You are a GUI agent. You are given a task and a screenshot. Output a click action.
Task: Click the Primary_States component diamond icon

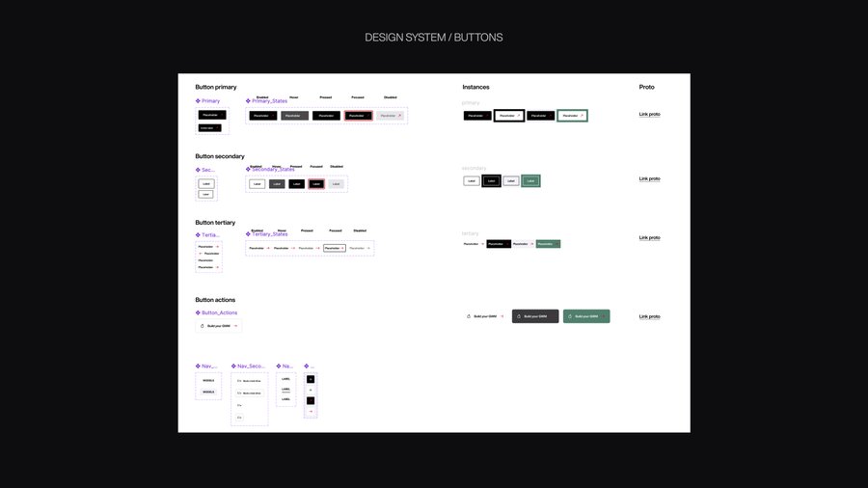(x=248, y=100)
